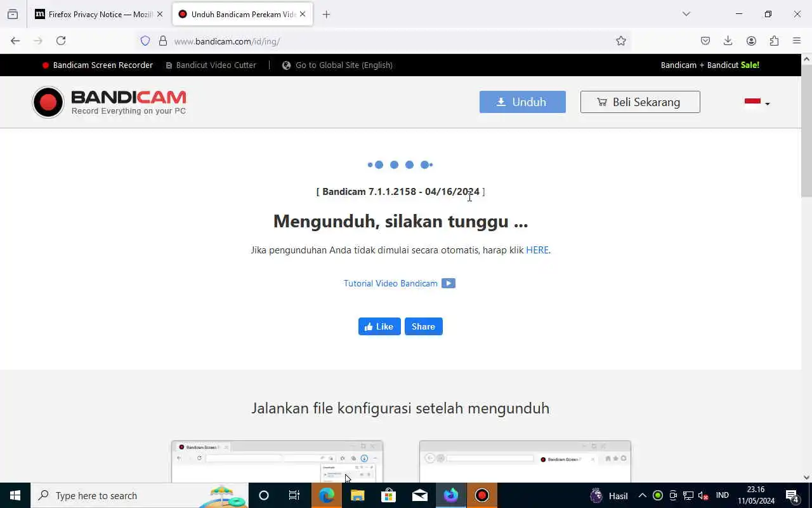
Task: Expand the Indonesian flag language dropdown
Action: click(757, 103)
